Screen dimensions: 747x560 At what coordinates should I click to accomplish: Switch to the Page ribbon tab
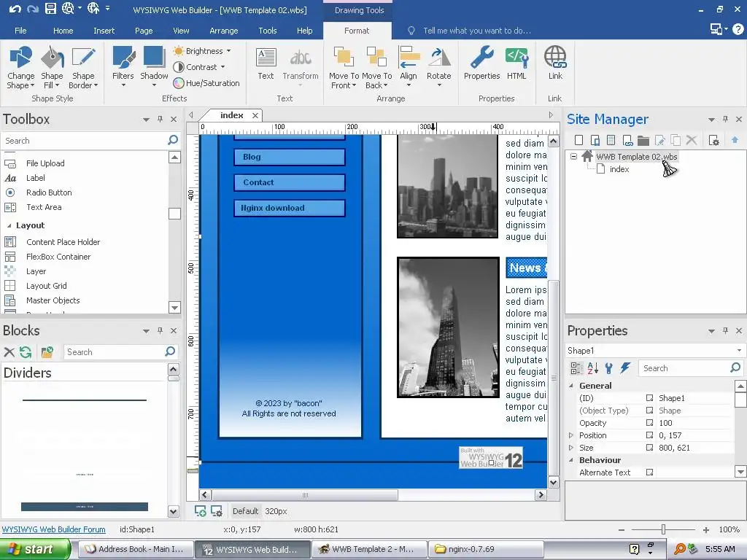tap(144, 31)
